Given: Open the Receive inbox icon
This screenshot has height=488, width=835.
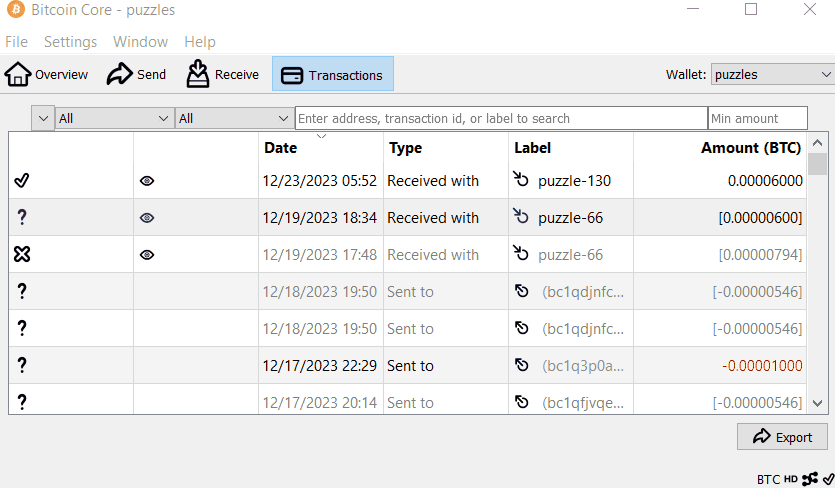Looking at the screenshot, I should coord(198,74).
